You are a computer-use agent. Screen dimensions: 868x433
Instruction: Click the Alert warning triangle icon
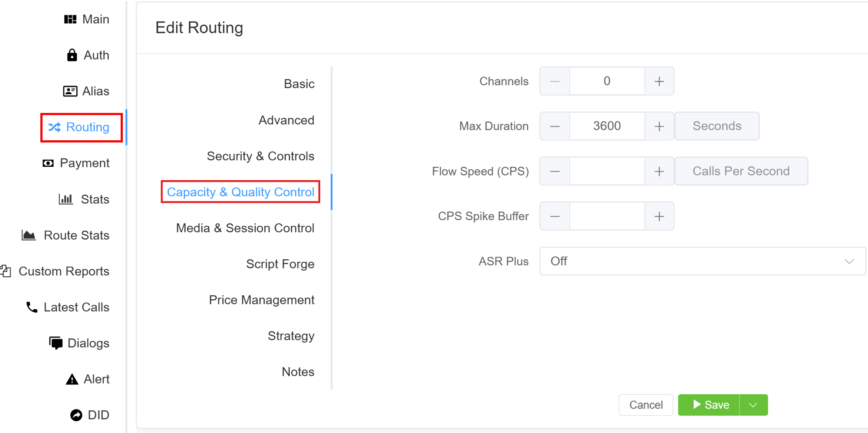click(72, 380)
